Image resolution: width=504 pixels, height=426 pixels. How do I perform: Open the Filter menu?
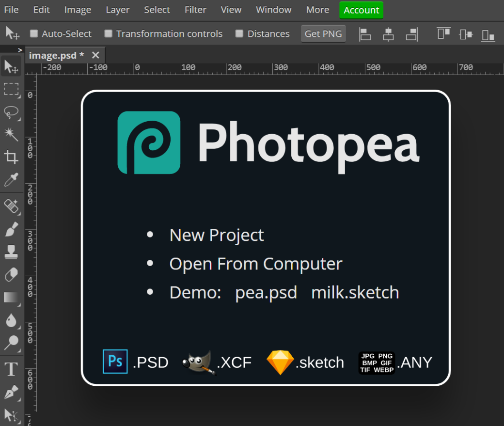pyautogui.click(x=195, y=10)
